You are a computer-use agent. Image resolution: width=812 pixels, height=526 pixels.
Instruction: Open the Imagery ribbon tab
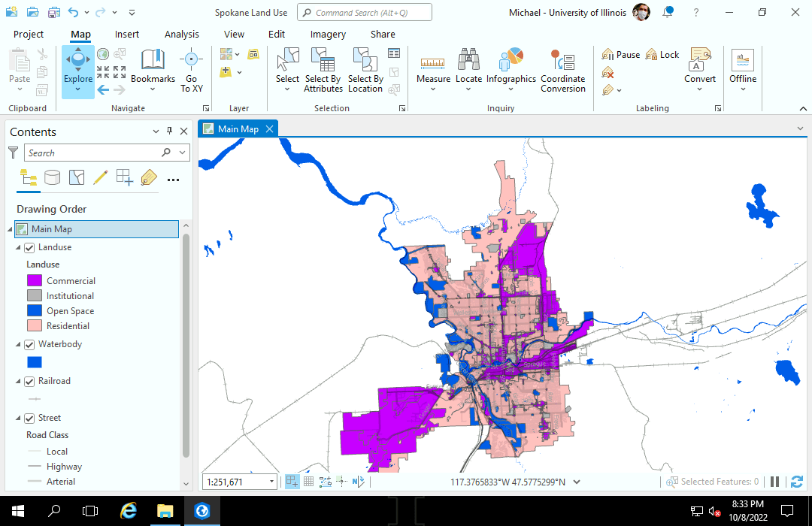[x=328, y=34]
